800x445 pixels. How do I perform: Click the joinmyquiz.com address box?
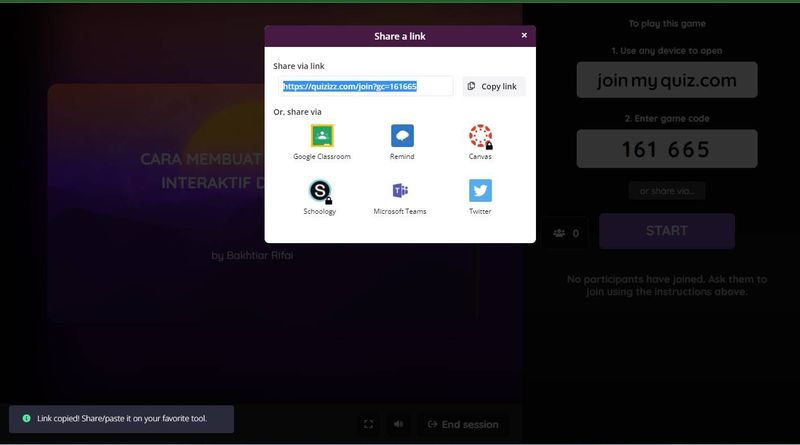click(666, 80)
